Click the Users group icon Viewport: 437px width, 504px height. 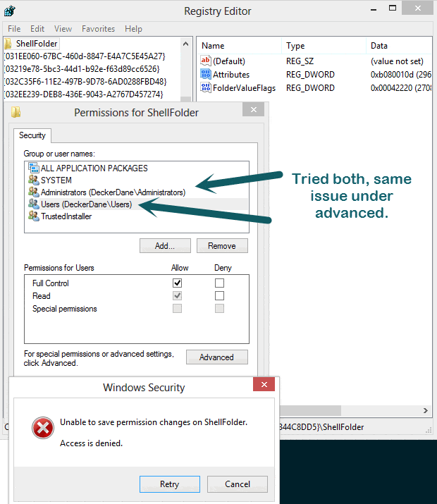coord(34,204)
